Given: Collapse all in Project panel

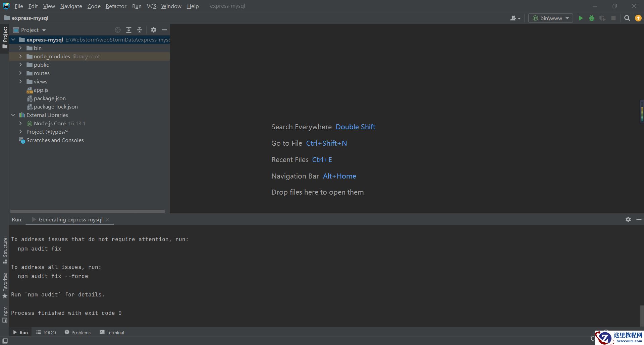Looking at the screenshot, I should coord(140,30).
